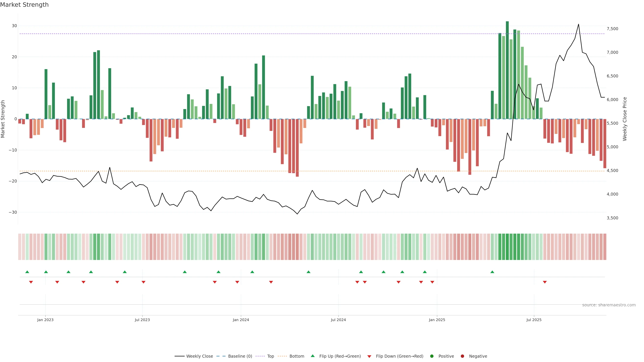644x362 pixels.
Task: Click the first green flip-up triangle marker
Action: 27,272
